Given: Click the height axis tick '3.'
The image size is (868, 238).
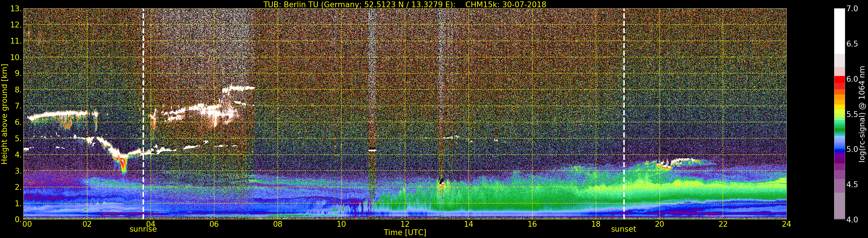Looking at the screenshot, I should point(18,171).
